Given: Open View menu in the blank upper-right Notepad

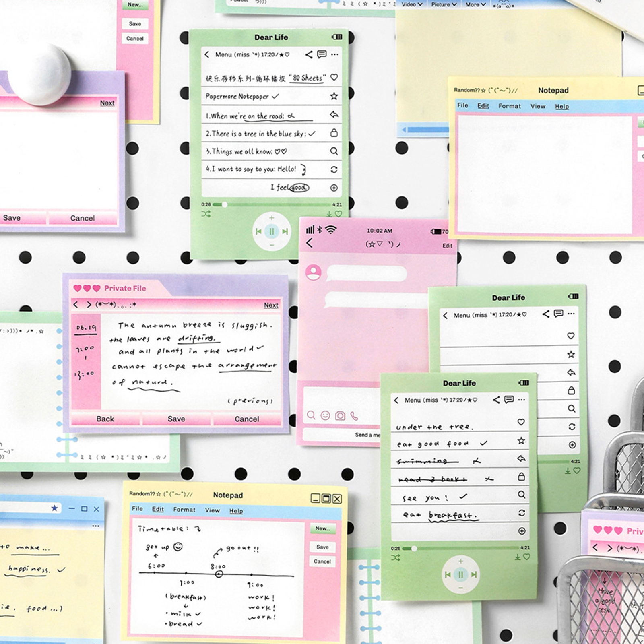Looking at the screenshot, I should pos(538,106).
